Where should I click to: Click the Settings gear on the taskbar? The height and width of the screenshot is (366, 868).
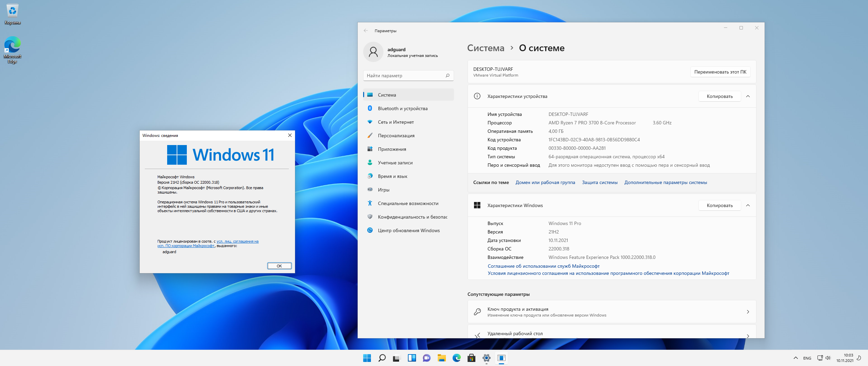click(x=486, y=358)
